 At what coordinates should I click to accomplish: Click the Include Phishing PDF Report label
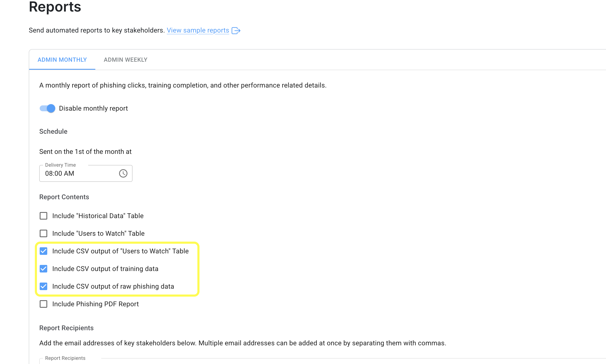click(95, 304)
